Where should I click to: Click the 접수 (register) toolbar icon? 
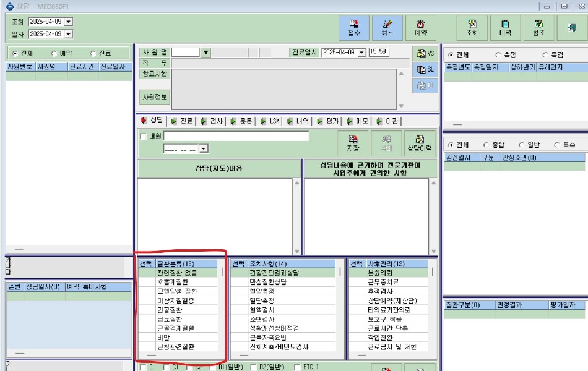(x=353, y=28)
